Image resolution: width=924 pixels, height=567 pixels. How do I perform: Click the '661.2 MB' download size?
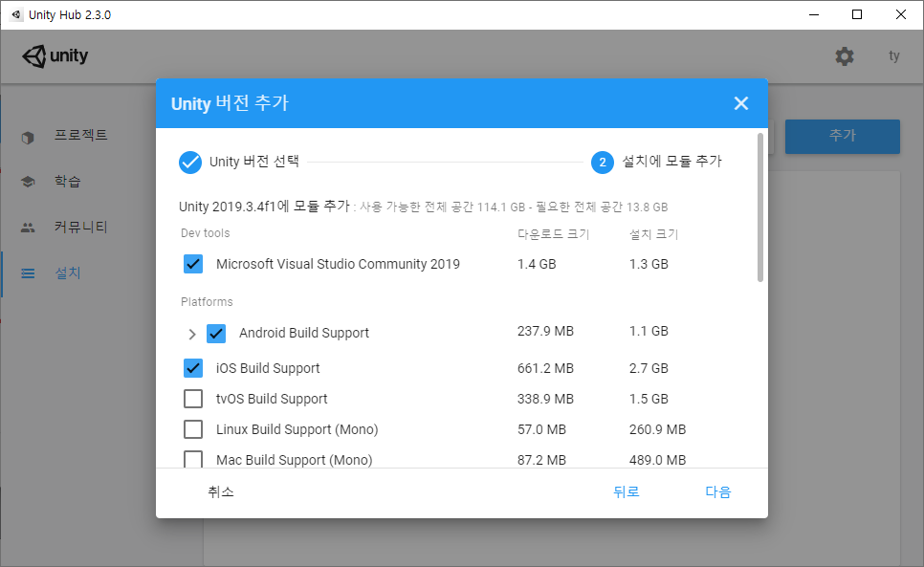tap(545, 368)
